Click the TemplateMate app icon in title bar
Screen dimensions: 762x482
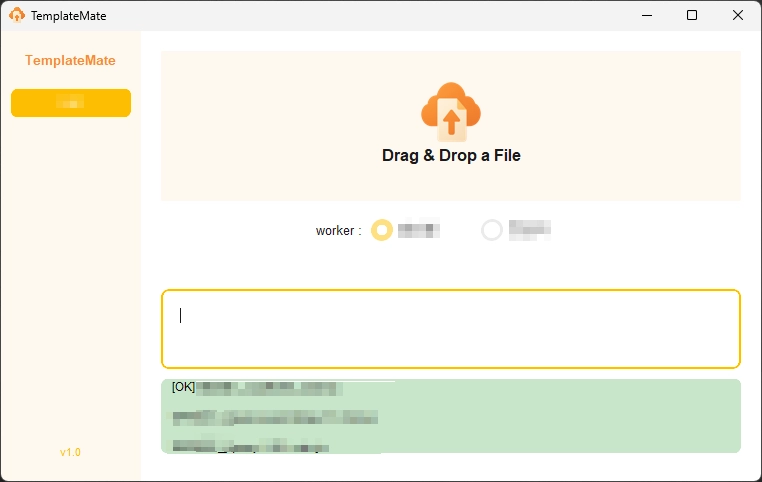tap(16, 15)
